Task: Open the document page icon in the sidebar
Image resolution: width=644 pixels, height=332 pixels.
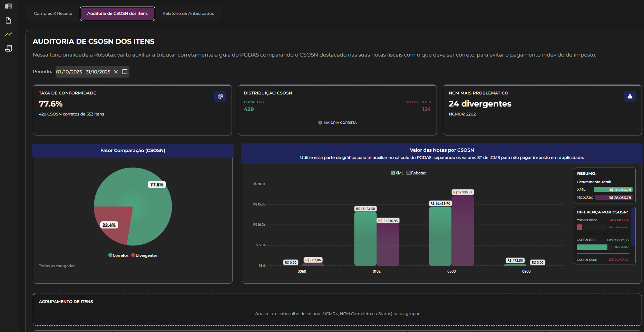Action: click(9, 21)
